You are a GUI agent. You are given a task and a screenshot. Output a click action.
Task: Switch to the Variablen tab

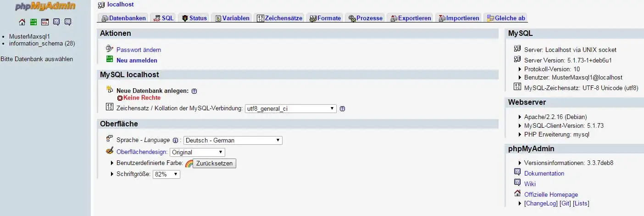231,18
